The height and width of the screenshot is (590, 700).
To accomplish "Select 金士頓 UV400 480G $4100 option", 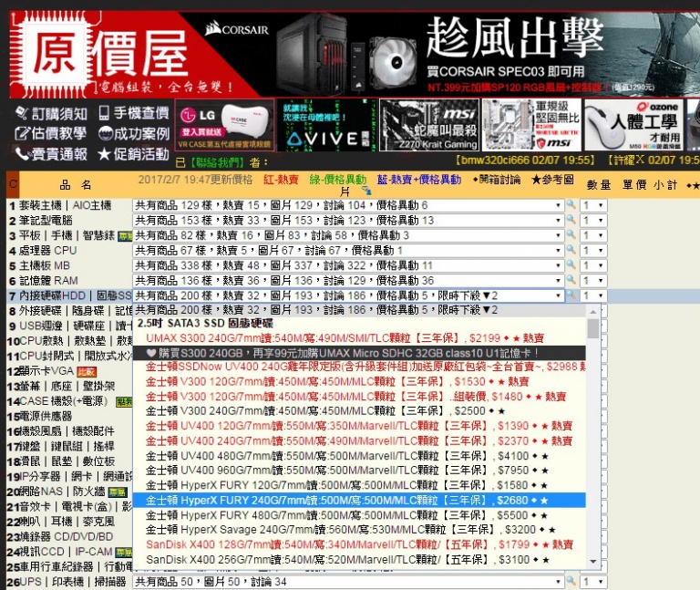I will pyautogui.click(x=359, y=456).
